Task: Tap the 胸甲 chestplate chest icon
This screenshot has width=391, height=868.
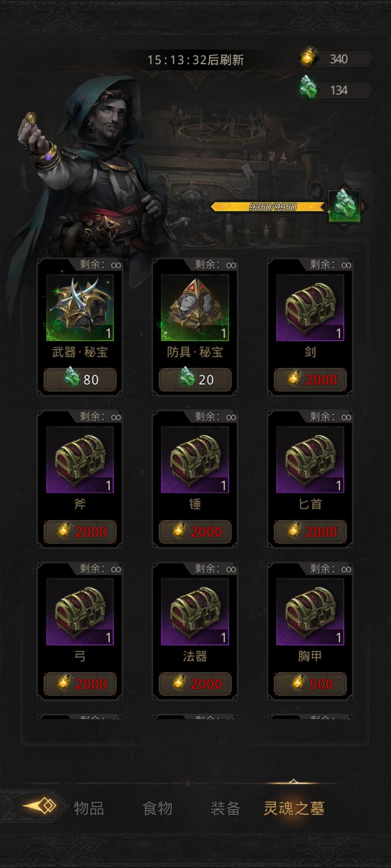Action: tap(310, 612)
